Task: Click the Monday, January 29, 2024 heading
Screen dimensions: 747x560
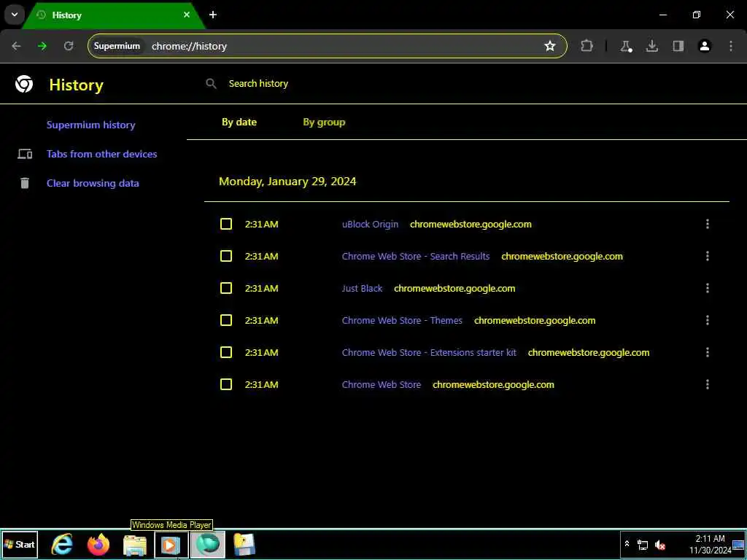Action: point(287,182)
